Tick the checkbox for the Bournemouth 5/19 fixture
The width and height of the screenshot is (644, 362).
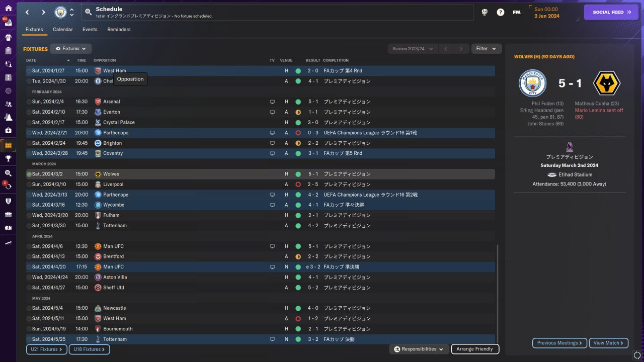[x=29, y=329]
